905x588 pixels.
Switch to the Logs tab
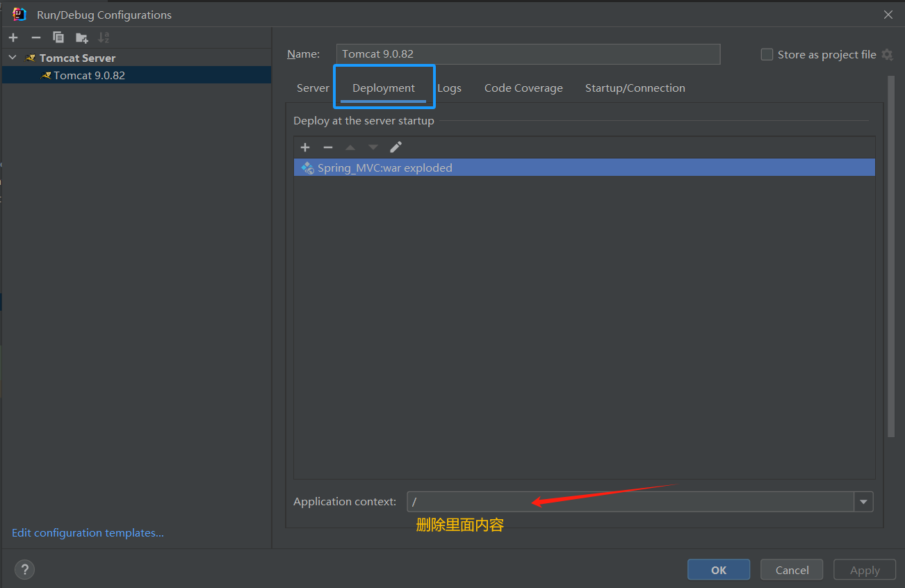tap(449, 88)
